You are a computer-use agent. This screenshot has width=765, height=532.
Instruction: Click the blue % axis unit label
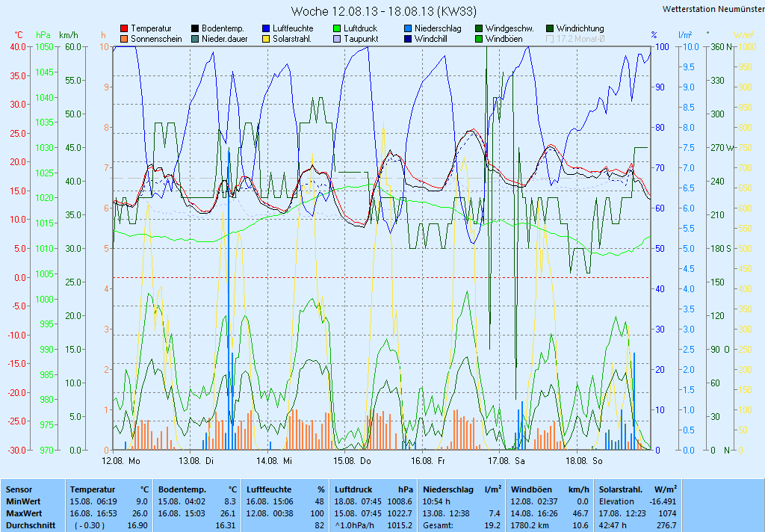pyautogui.click(x=654, y=35)
